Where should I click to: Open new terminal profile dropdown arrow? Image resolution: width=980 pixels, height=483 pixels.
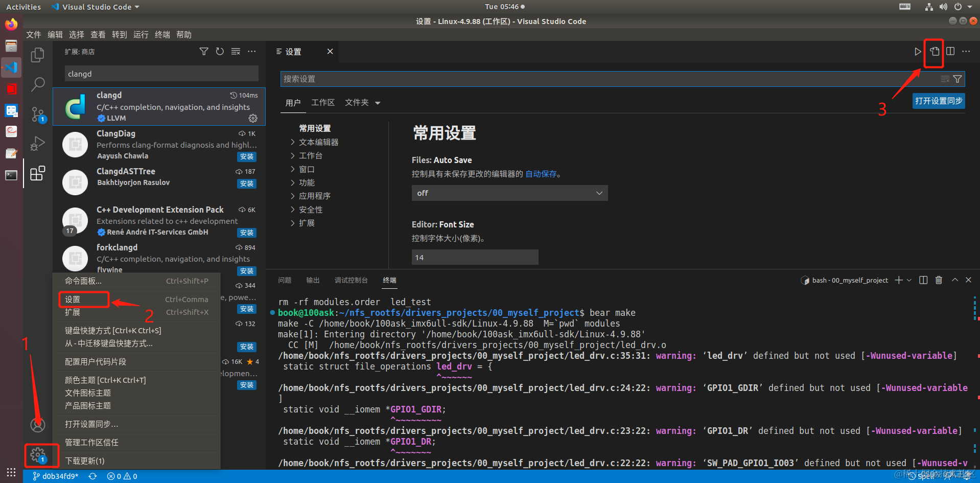[909, 280]
